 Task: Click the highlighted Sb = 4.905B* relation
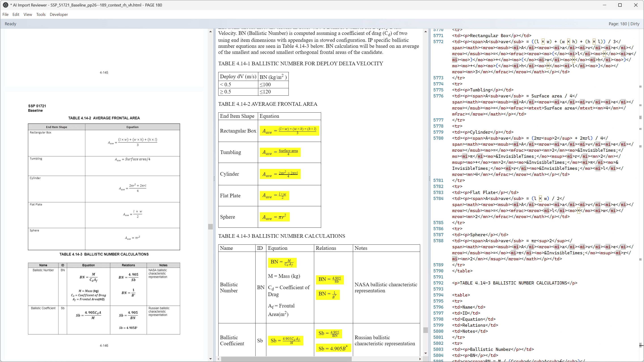coord(333,348)
